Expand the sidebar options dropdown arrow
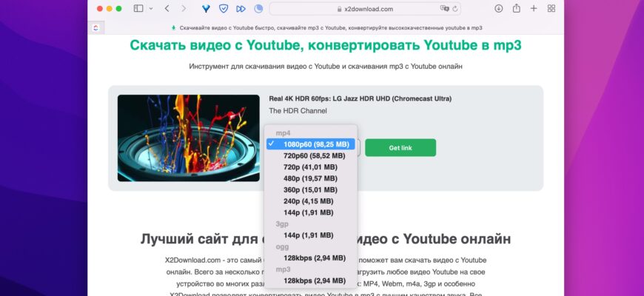The height and width of the screenshot is (296, 644). click(151, 9)
